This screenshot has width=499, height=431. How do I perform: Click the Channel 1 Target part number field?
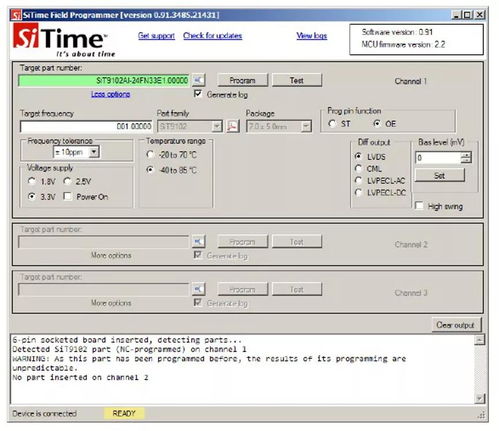click(104, 80)
